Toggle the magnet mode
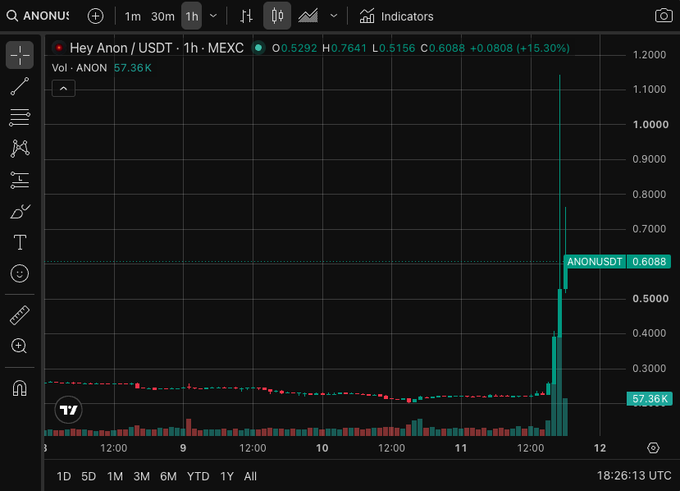The width and height of the screenshot is (680, 491). click(20, 388)
